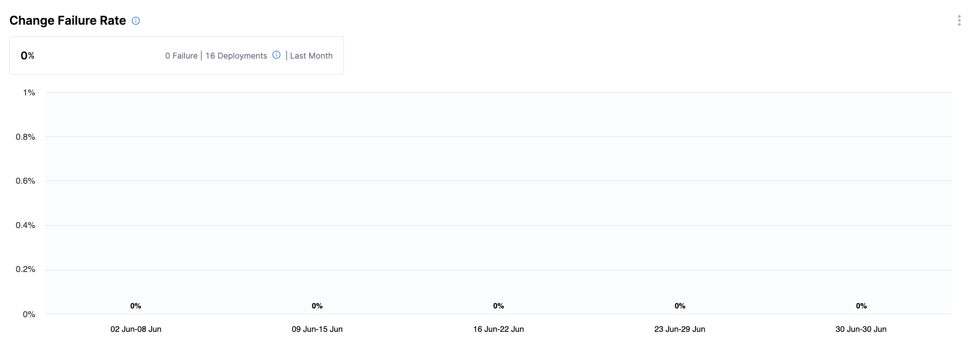The image size is (980, 349).
Task: Click the Change Failure Rate heading
Action: (x=67, y=21)
